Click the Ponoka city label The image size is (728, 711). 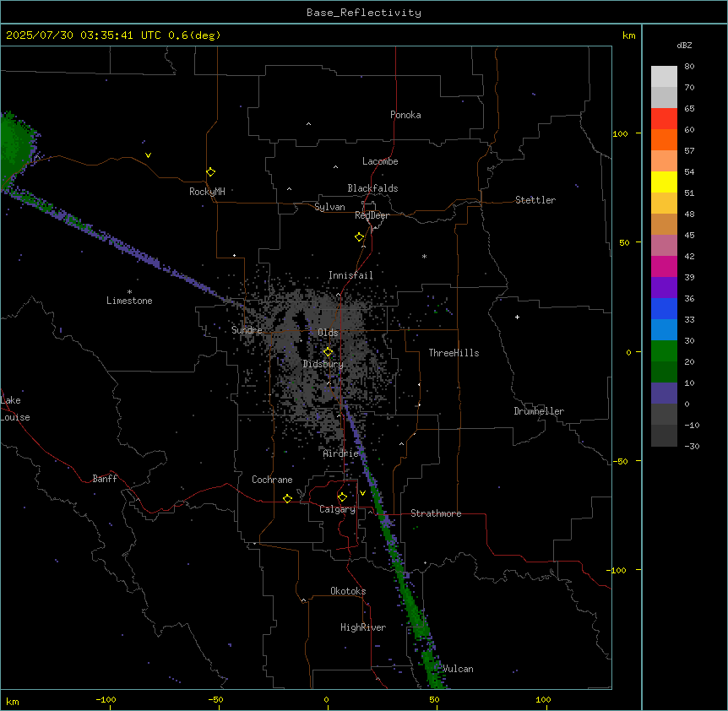(x=405, y=115)
